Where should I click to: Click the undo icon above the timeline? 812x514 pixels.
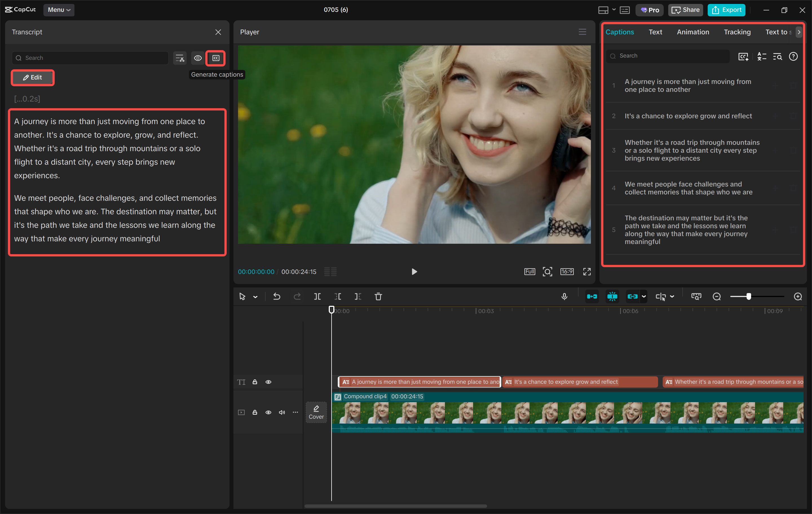277,297
